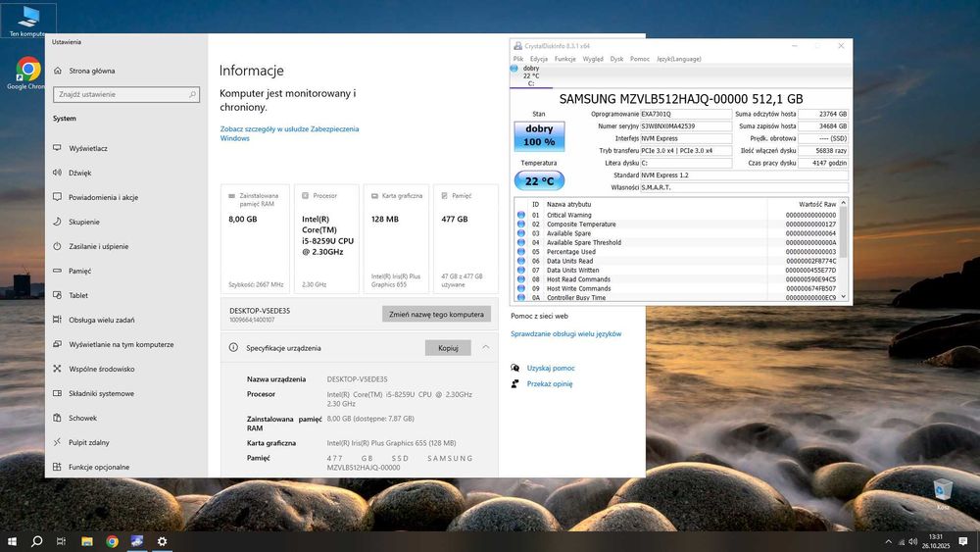Switch to Settings gear on taskbar
This screenshot has height=552, width=980.
click(x=162, y=541)
